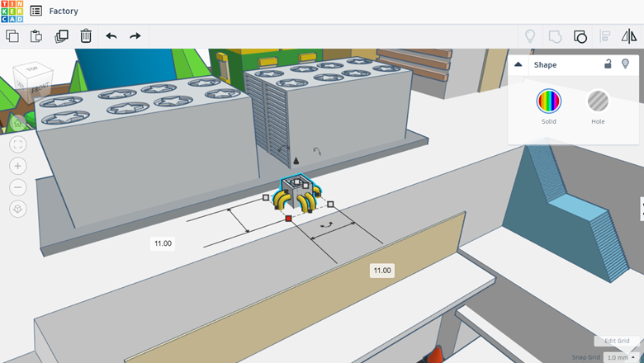Screen dimensions: 644x363
Task: Click the view cube FRONT face
Action: pos(40,88)
